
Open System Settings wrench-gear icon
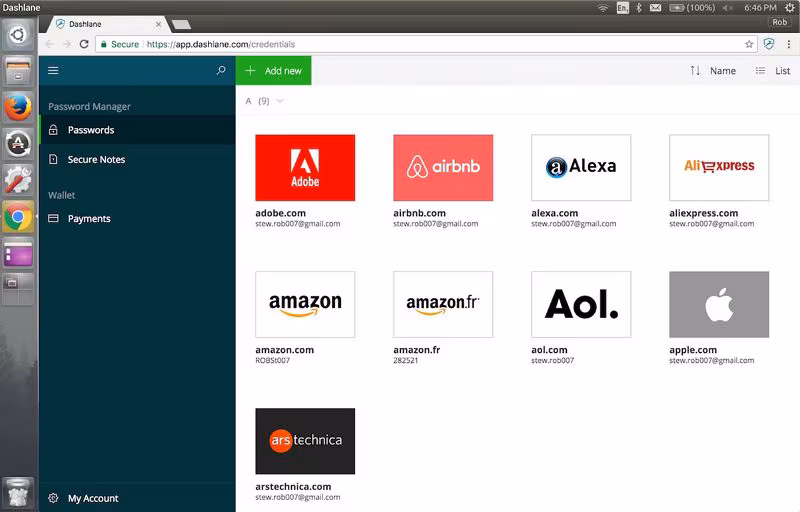coord(18,180)
